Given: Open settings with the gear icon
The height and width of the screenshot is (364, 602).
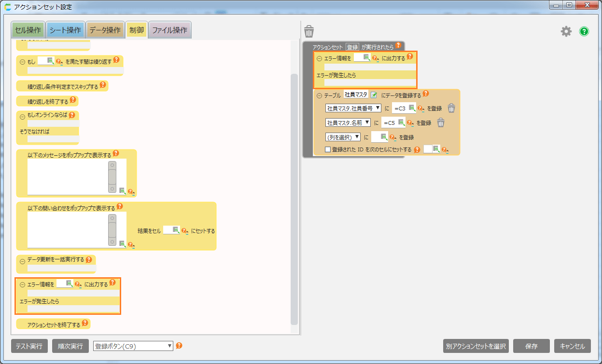Looking at the screenshot, I should tap(566, 32).
